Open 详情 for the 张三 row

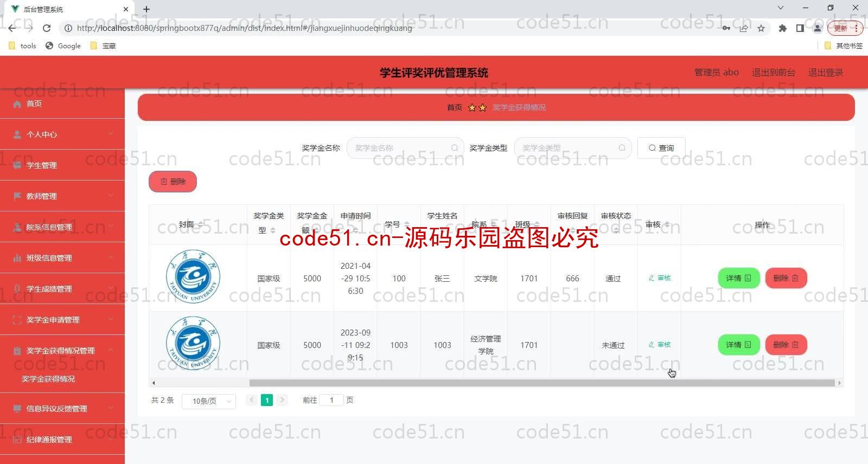coord(739,278)
